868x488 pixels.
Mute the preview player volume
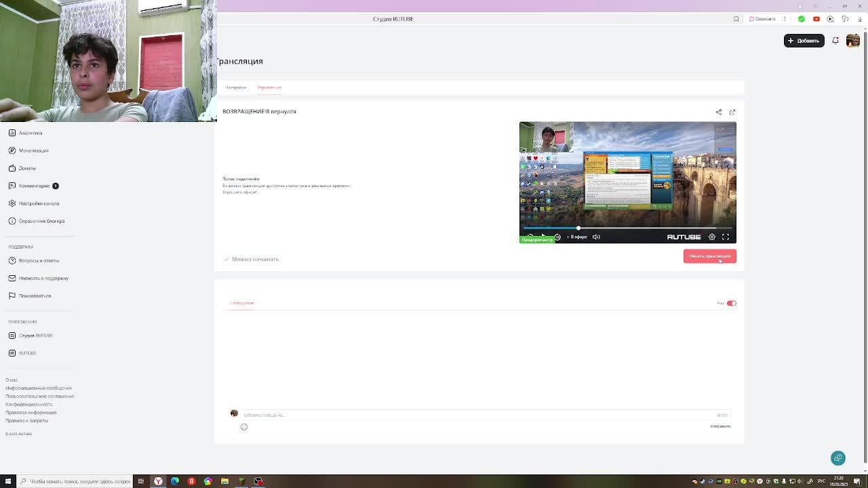(x=596, y=237)
